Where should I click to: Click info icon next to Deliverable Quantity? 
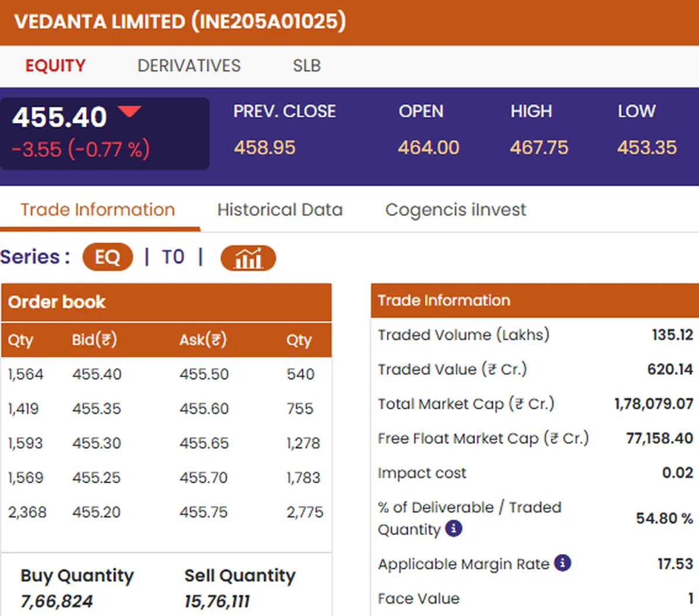[x=454, y=528]
